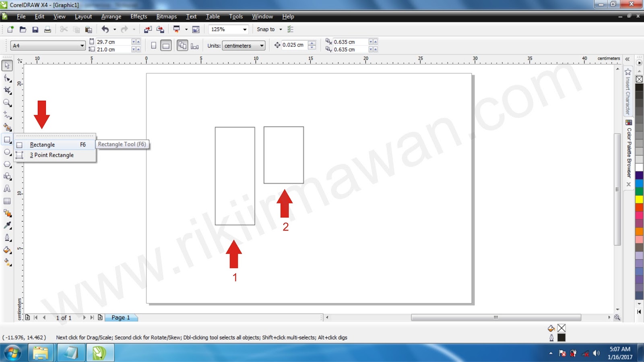This screenshot has height=362, width=644.
Task: Open the File menu
Action: pyautogui.click(x=21, y=17)
